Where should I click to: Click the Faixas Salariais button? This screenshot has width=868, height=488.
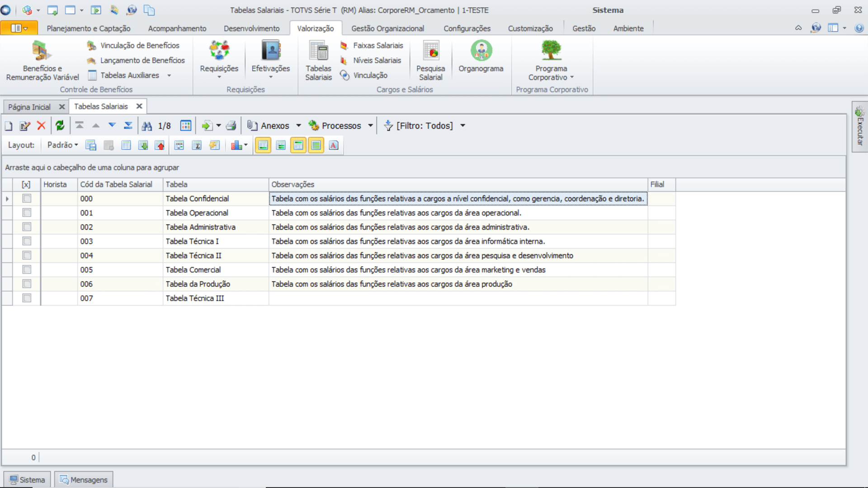coord(377,46)
